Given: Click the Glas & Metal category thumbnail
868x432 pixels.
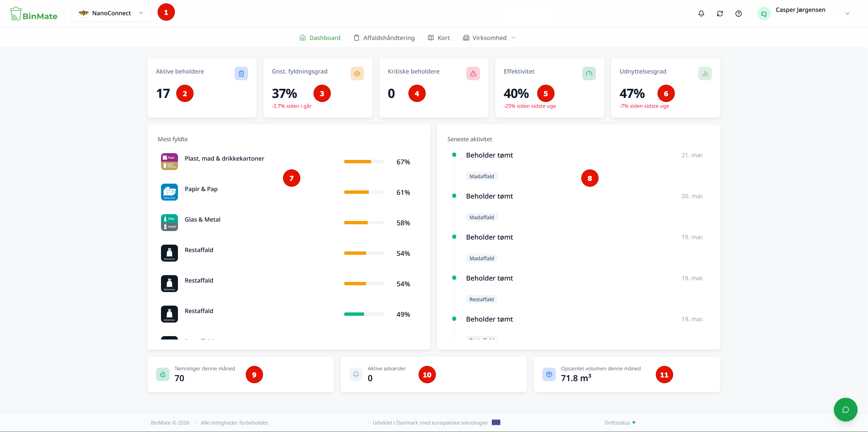Looking at the screenshot, I should tap(169, 222).
